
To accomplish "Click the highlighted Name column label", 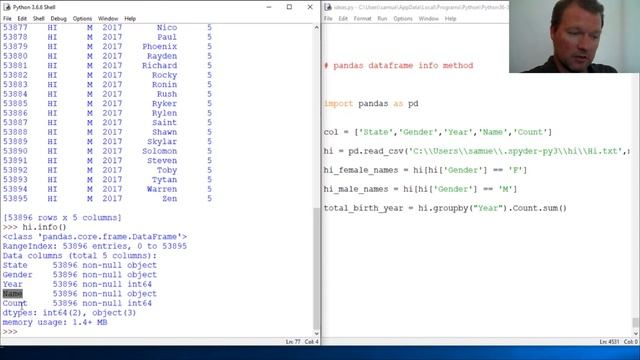I will pos(13,293).
